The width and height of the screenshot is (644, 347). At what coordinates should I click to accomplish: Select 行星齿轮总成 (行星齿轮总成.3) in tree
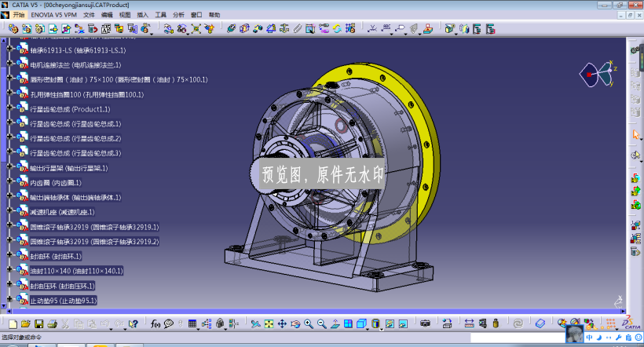(x=75, y=153)
